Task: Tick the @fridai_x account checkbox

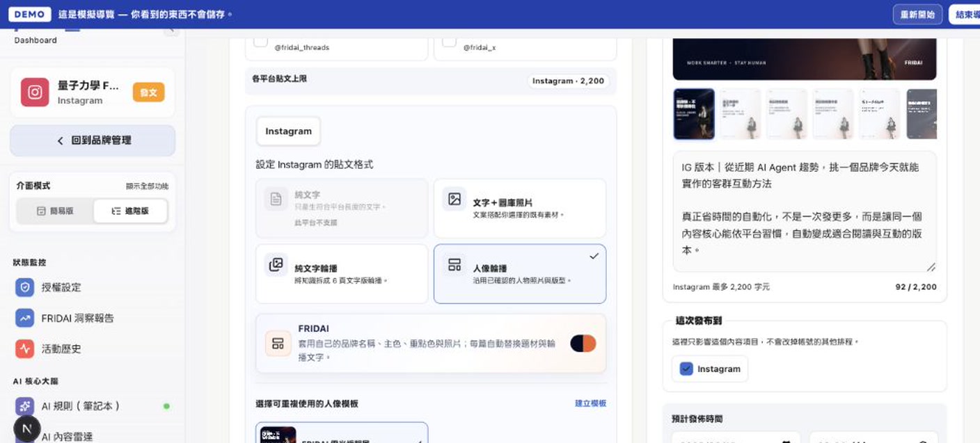Action: click(449, 40)
